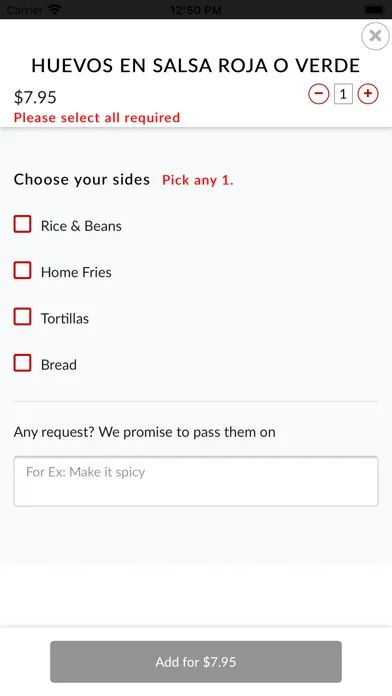Tap the Rice & Beans label text

click(x=81, y=226)
